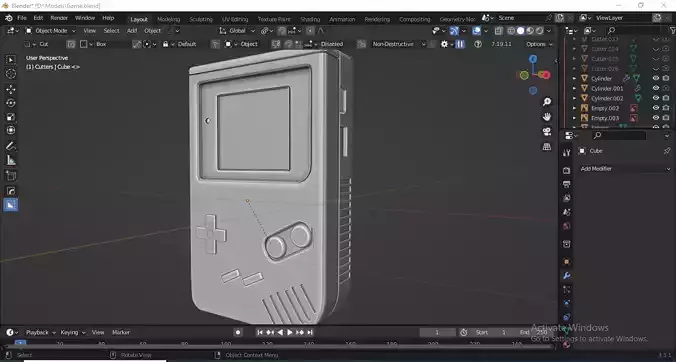Click the properties panel search field
676x362 pixels.
619,136
